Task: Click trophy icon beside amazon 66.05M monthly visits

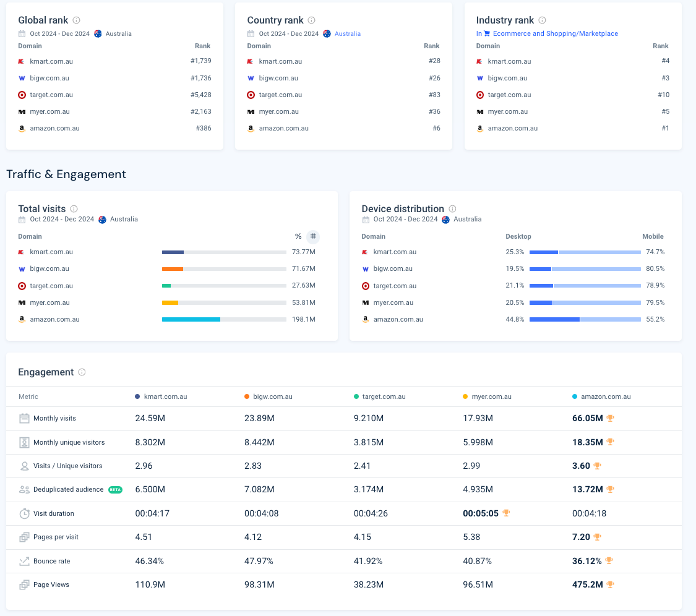Action: pos(611,418)
